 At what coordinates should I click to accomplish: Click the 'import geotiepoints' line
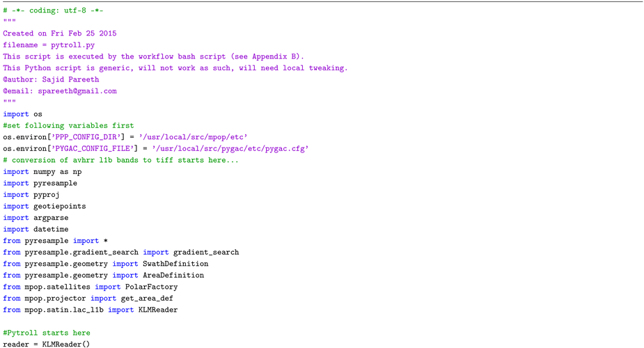[45, 206]
